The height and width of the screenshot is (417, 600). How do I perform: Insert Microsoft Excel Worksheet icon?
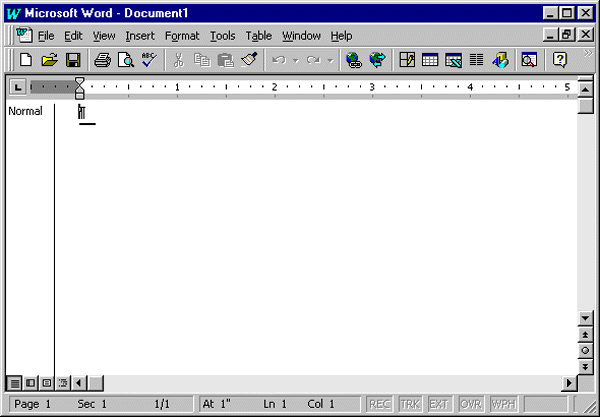pyautogui.click(x=453, y=60)
